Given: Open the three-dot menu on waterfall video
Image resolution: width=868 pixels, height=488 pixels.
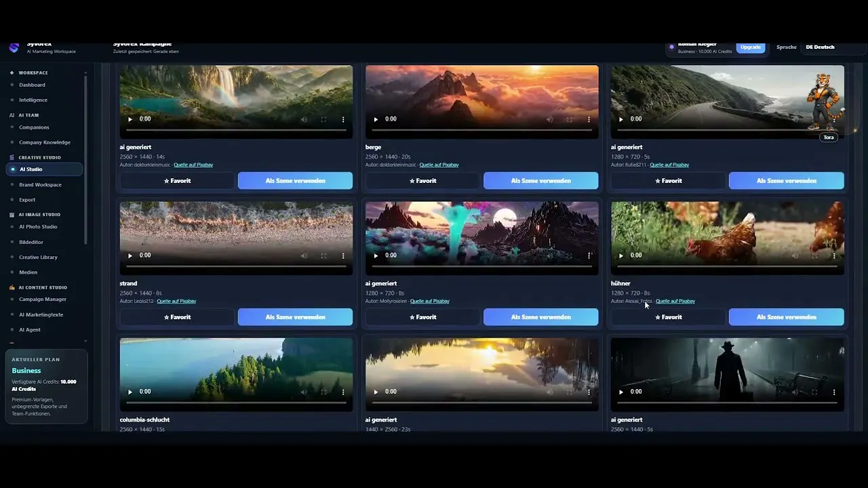Looking at the screenshot, I should click(343, 119).
